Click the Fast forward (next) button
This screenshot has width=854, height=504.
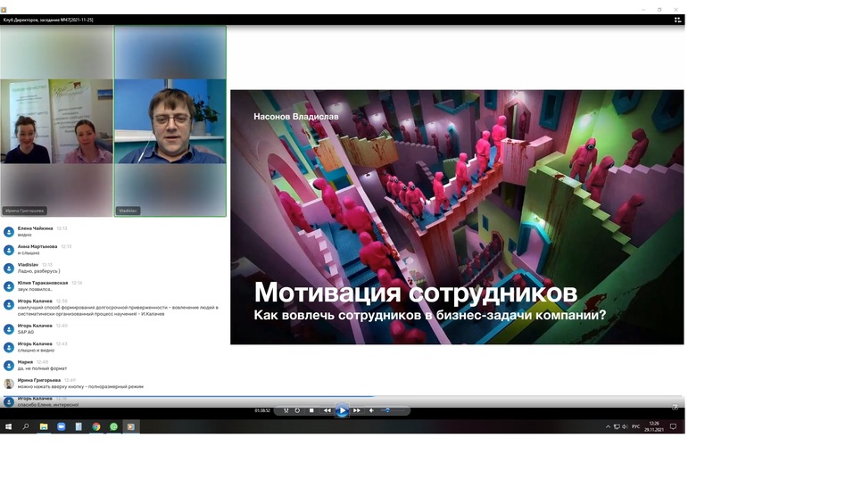357,410
